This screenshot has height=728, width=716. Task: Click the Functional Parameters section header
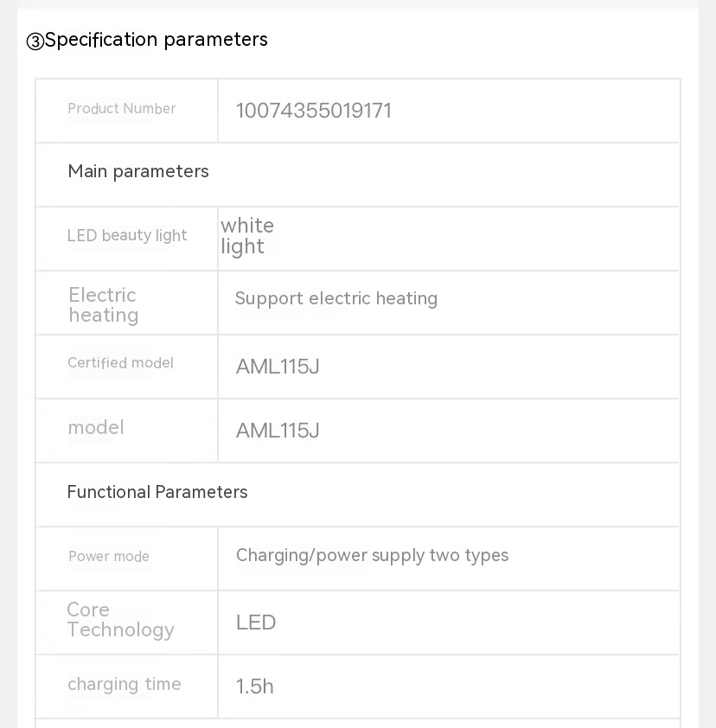click(x=157, y=492)
